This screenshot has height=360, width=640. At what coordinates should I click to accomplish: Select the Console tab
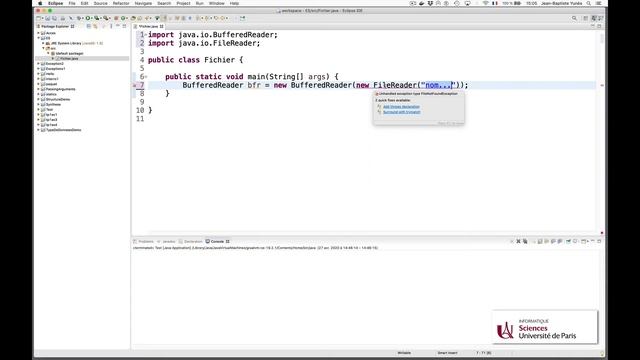217,242
